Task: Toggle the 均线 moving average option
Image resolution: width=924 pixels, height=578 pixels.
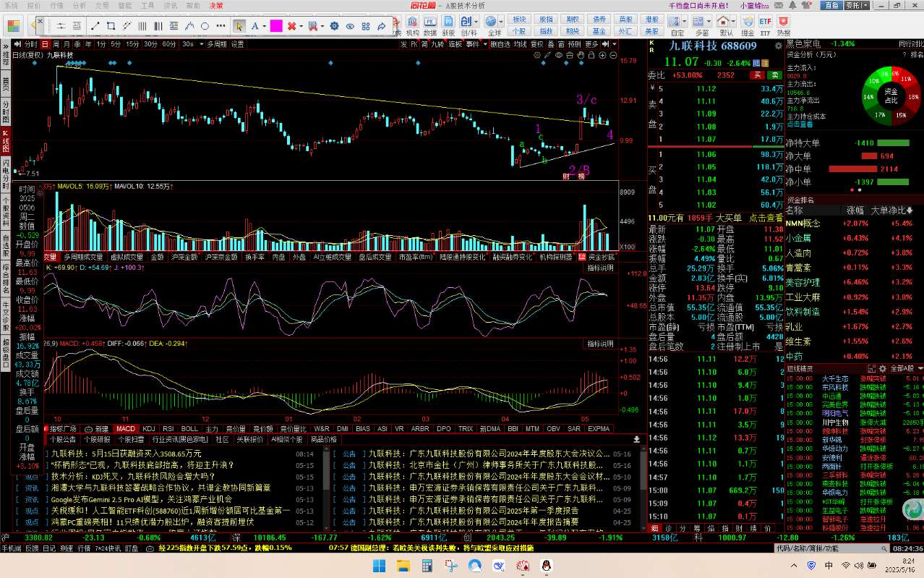Action: coord(520,44)
